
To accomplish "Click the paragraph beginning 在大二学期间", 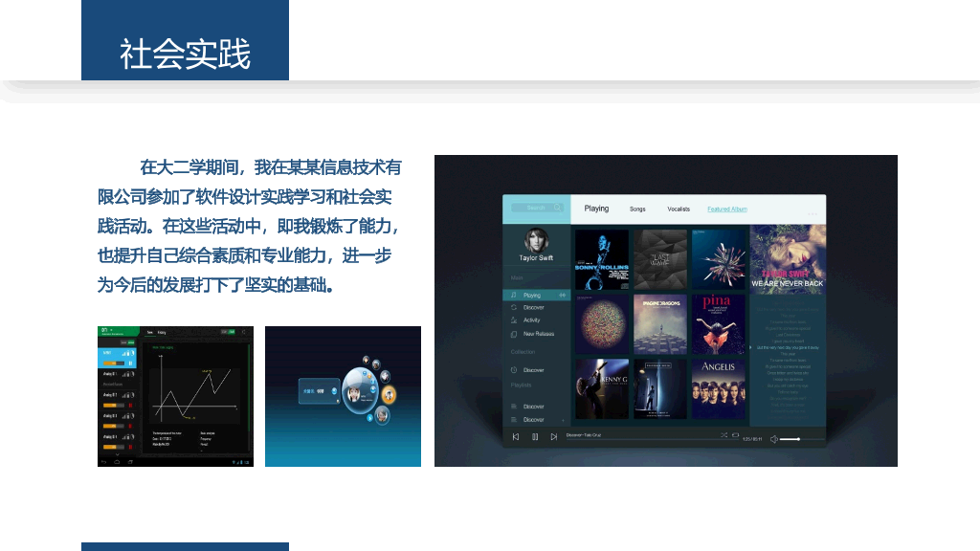I will click(249, 226).
